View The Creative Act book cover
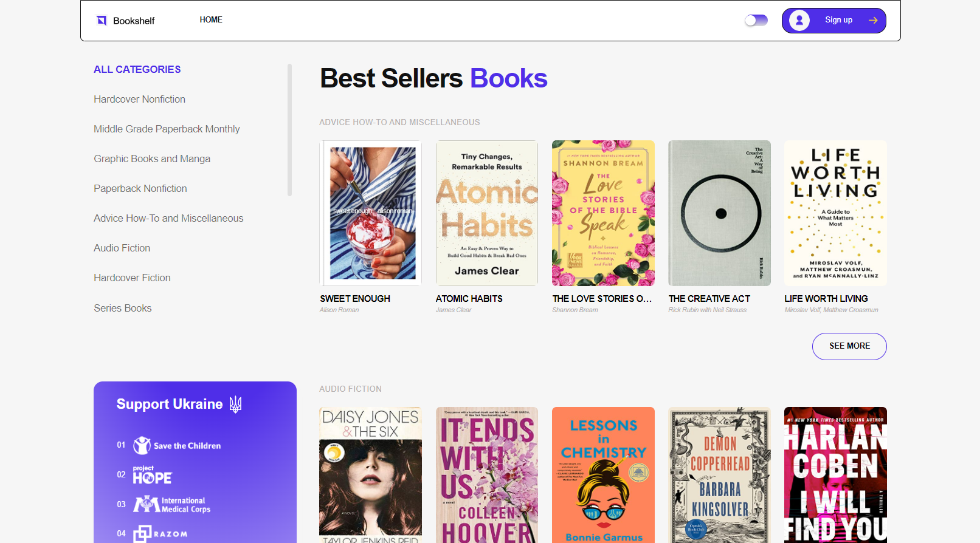Image resolution: width=980 pixels, height=543 pixels. tap(719, 213)
